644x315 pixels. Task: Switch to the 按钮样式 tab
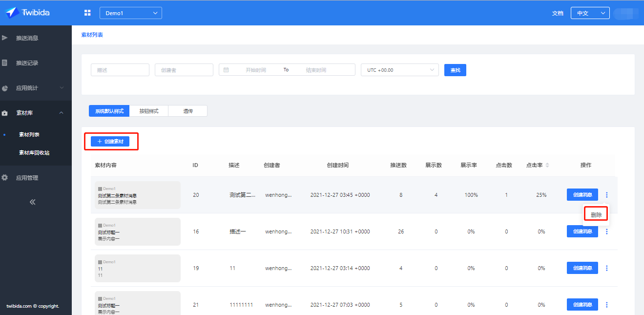(149, 111)
